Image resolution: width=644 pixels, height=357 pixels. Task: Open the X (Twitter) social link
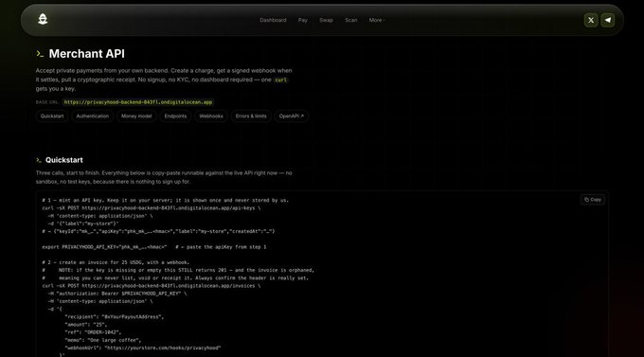[591, 20]
